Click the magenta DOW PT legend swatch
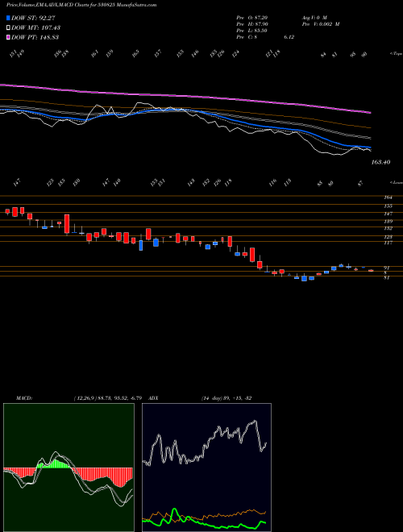 coord(8,37)
